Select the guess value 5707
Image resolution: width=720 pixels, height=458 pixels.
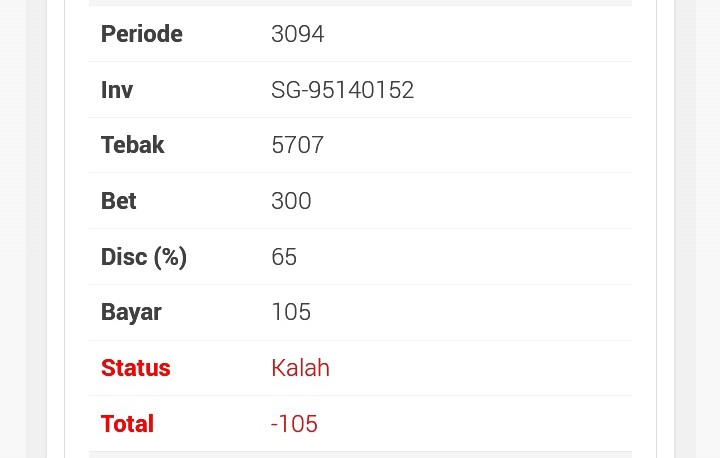[x=297, y=145]
